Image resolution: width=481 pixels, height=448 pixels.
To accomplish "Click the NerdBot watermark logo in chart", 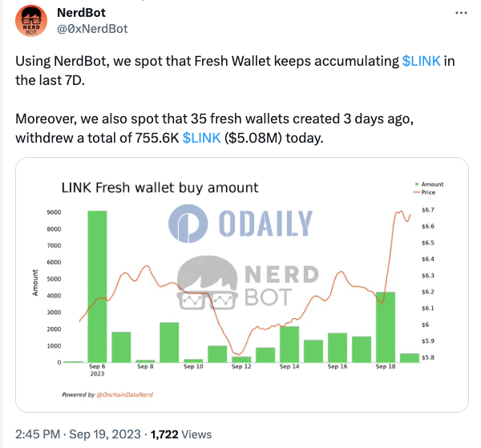I will (x=248, y=283).
